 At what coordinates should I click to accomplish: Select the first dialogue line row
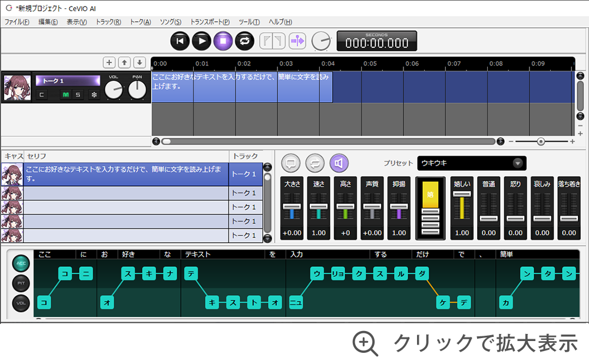[132, 174]
